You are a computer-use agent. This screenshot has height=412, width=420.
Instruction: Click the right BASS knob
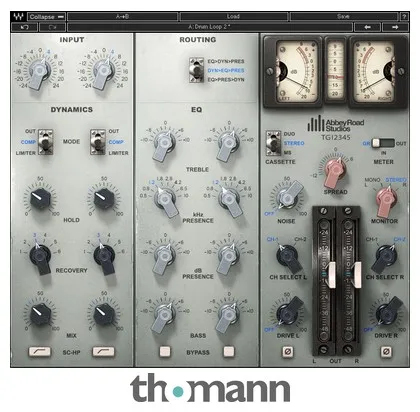pyautogui.click(x=228, y=316)
